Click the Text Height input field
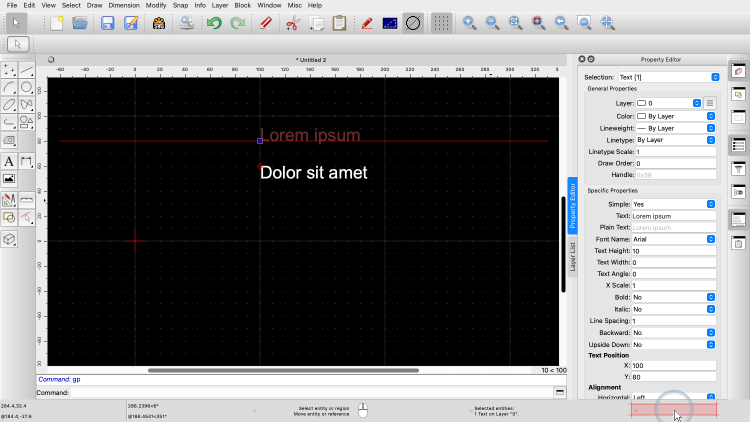This screenshot has height=422, width=750. [x=673, y=251]
